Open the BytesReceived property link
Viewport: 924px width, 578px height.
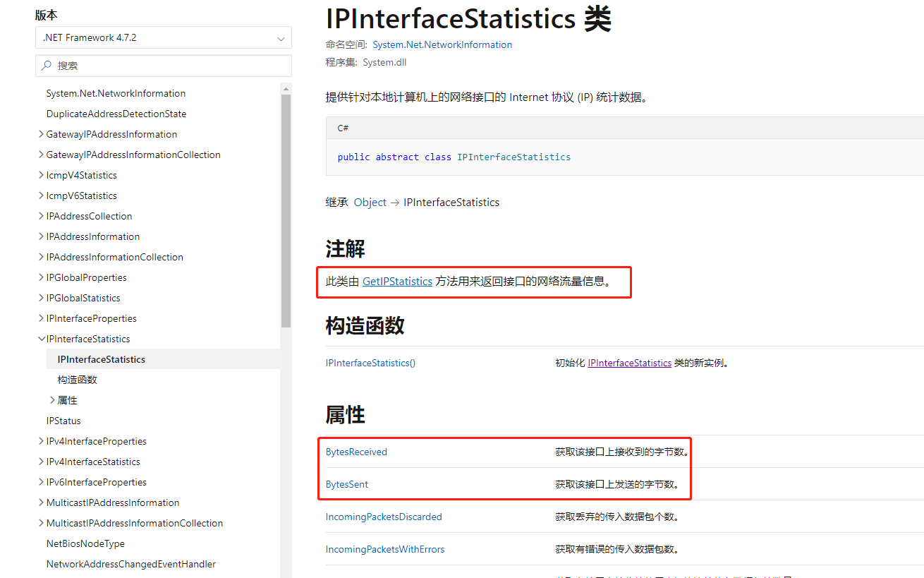[x=356, y=452]
